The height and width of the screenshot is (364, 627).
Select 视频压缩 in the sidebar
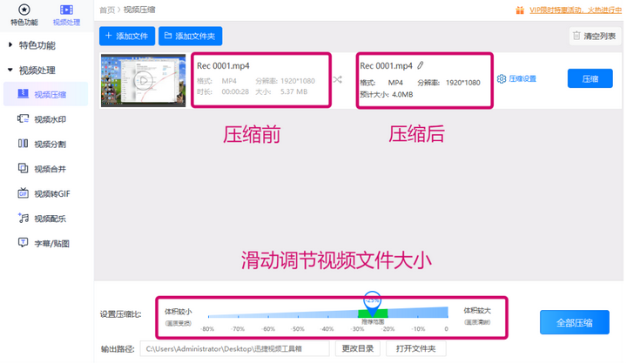click(45, 94)
